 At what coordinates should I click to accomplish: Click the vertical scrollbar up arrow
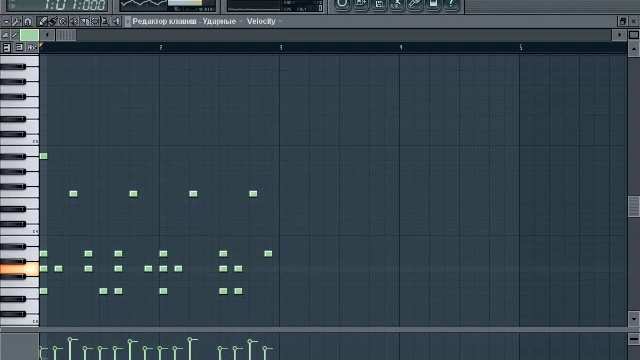pos(633,49)
